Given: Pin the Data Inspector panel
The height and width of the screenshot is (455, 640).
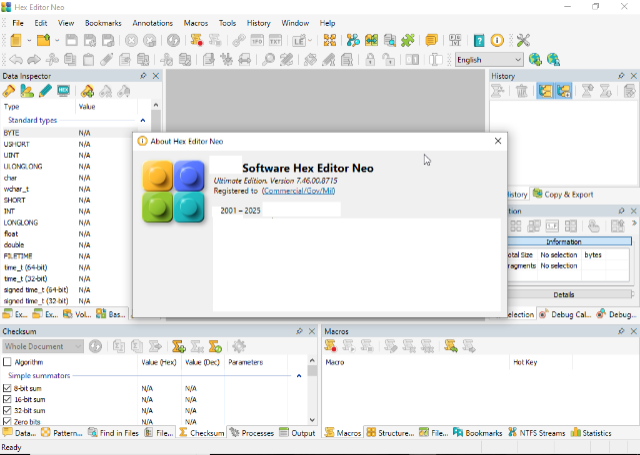Looking at the screenshot, I should click(143, 76).
